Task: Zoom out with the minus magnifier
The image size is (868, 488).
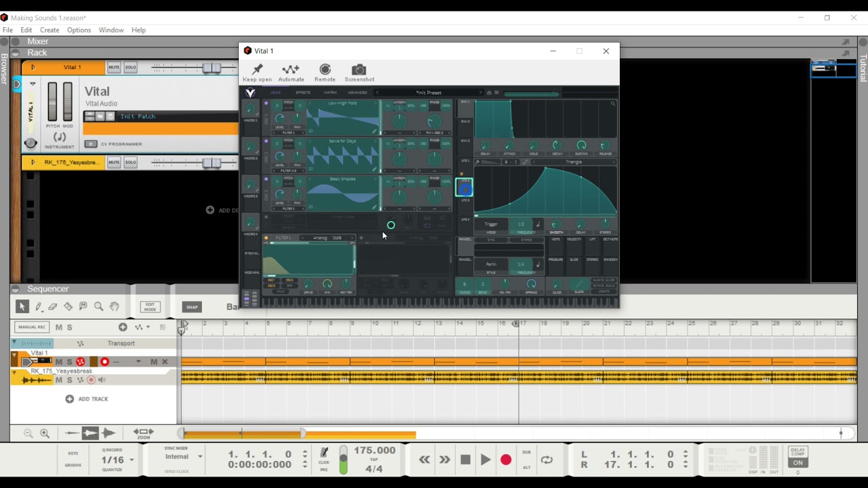Action: [28, 433]
